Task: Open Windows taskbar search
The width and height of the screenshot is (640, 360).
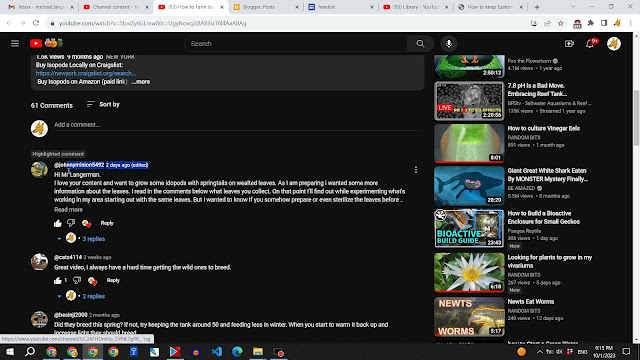Action: 30,351
